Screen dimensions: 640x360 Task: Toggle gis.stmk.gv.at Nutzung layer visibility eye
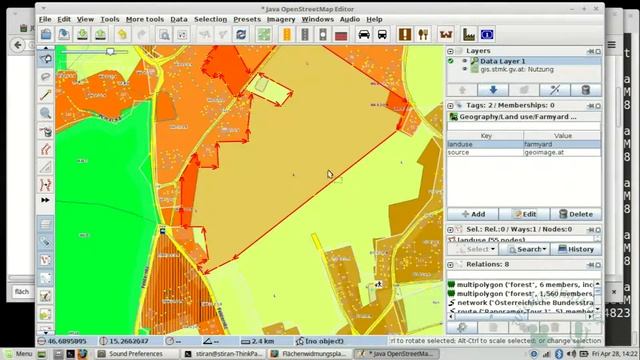(464, 69)
